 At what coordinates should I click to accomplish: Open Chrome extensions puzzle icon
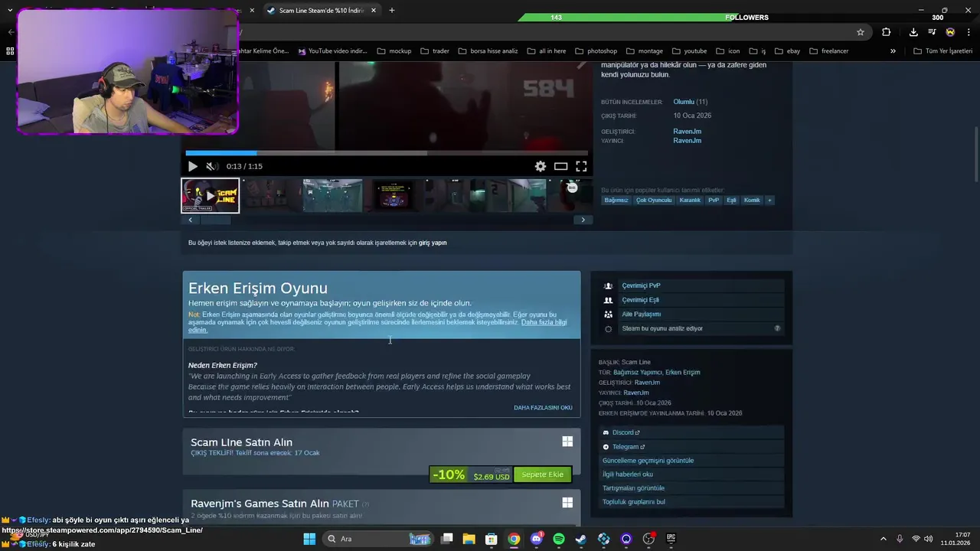click(x=886, y=32)
